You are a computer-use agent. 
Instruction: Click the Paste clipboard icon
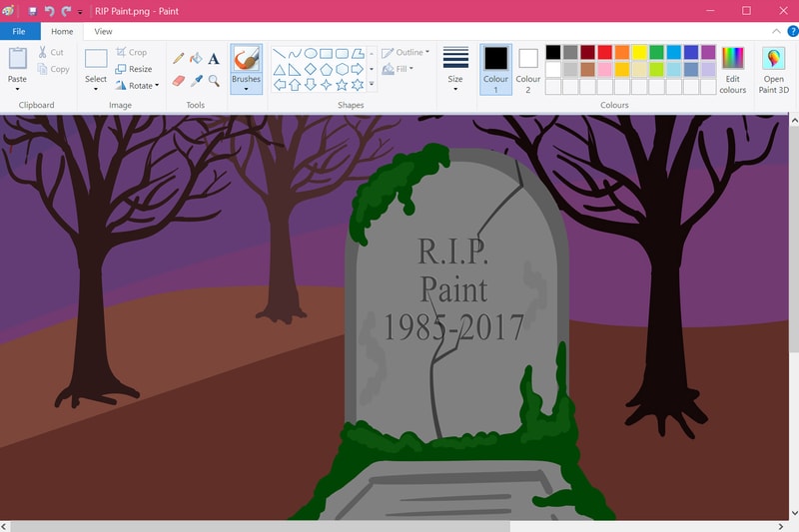(17, 59)
